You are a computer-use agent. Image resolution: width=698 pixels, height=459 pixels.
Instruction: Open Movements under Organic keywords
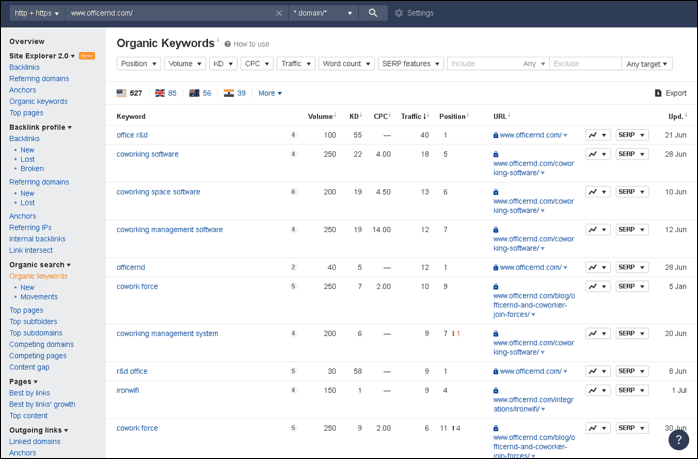point(39,297)
